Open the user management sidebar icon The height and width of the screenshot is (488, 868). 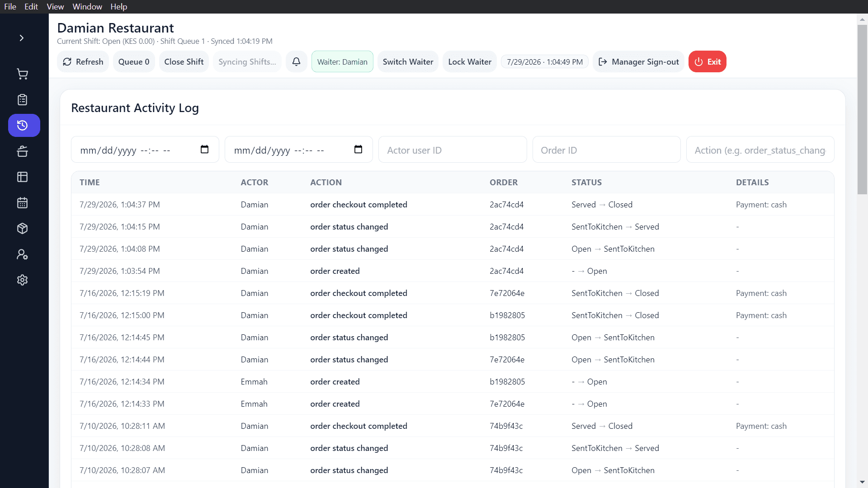(23, 254)
